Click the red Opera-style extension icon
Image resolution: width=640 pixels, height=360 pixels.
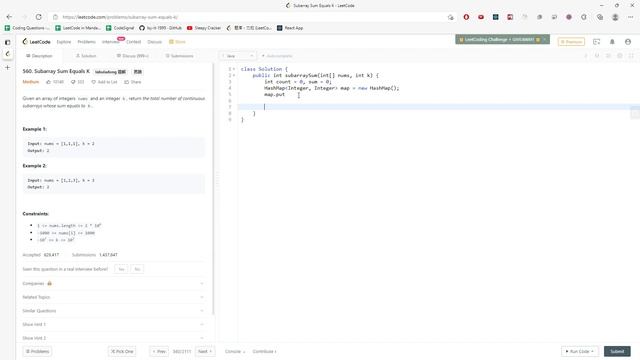(466, 17)
